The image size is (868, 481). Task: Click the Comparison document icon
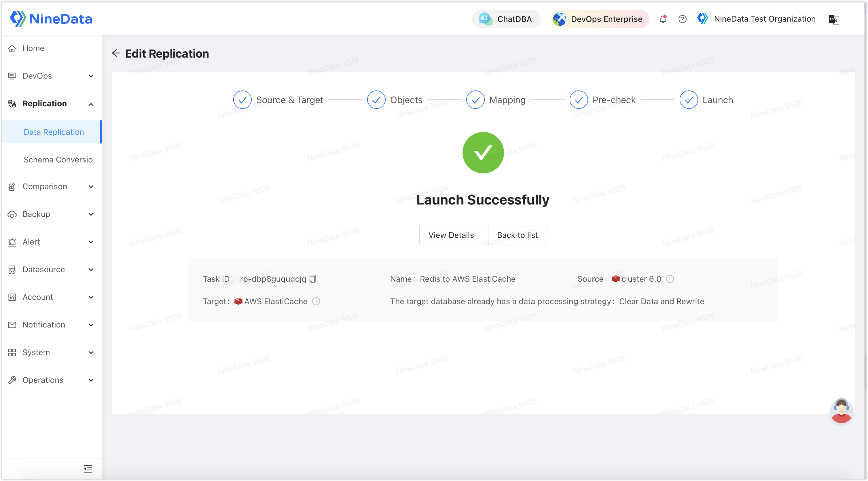pos(12,186)
